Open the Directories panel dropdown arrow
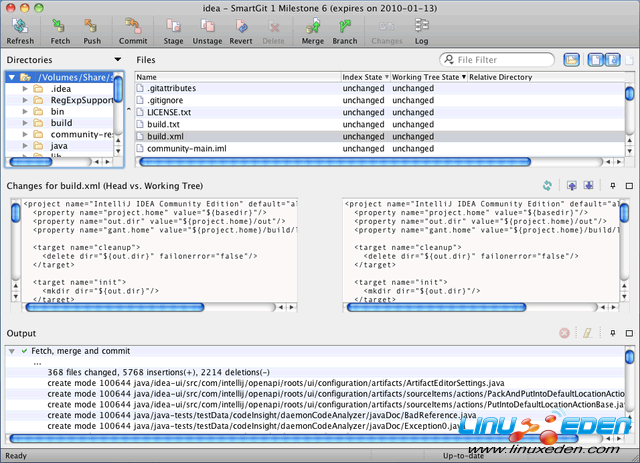The height and width of the screenshot is (463, 640). pyautogui.click(x=118, y=60)
